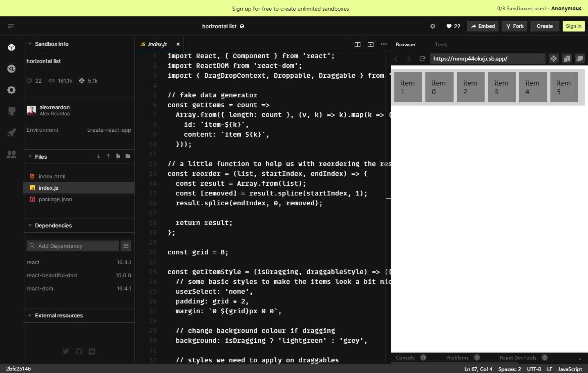Close the index.js editor tab
The image size is (588, 373).
(x=178, y=44)
